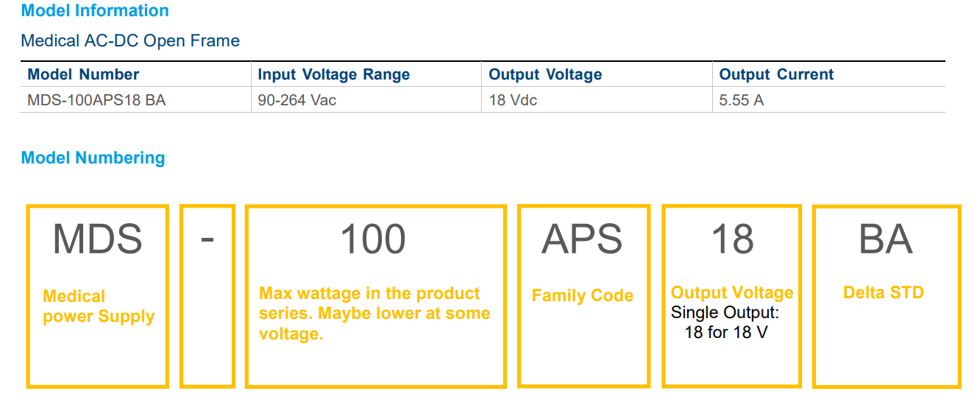Click the Delta STD label

883,292
